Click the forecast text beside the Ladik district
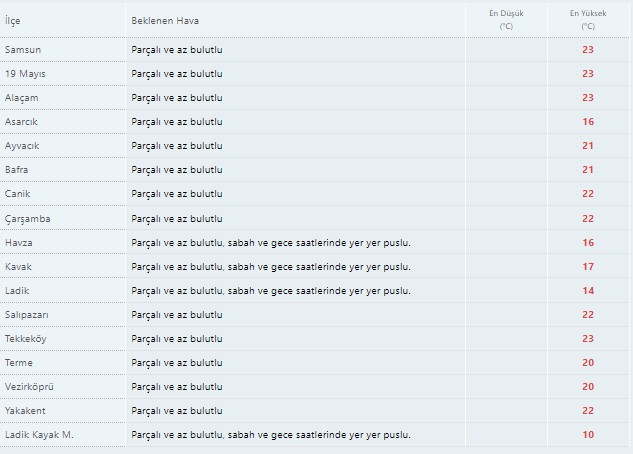 (x=271, y=291)
